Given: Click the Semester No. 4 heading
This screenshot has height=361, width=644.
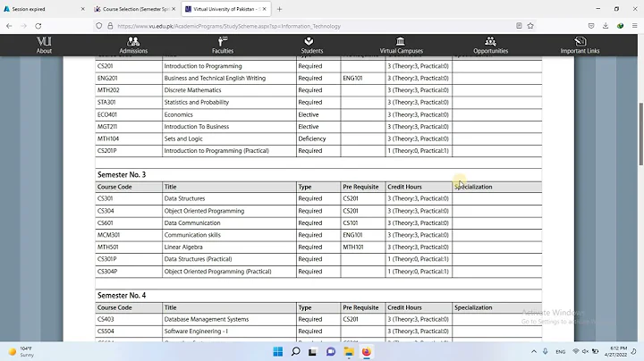Looking at the screenshot, I should coord(122,296).
